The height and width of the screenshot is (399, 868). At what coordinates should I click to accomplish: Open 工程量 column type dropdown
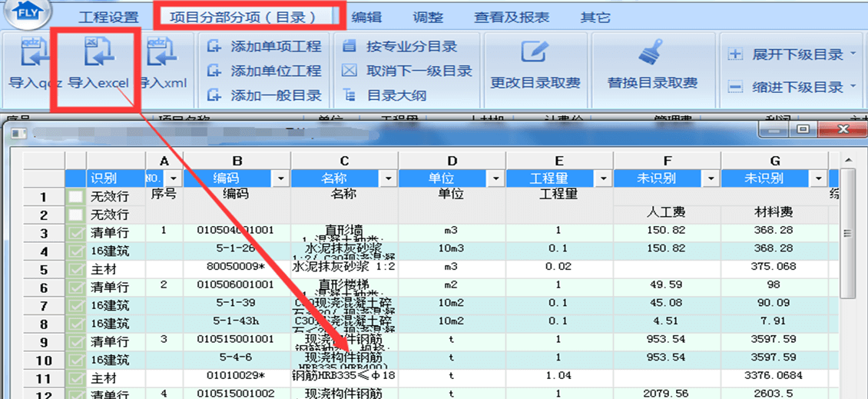tap(604, 178)
